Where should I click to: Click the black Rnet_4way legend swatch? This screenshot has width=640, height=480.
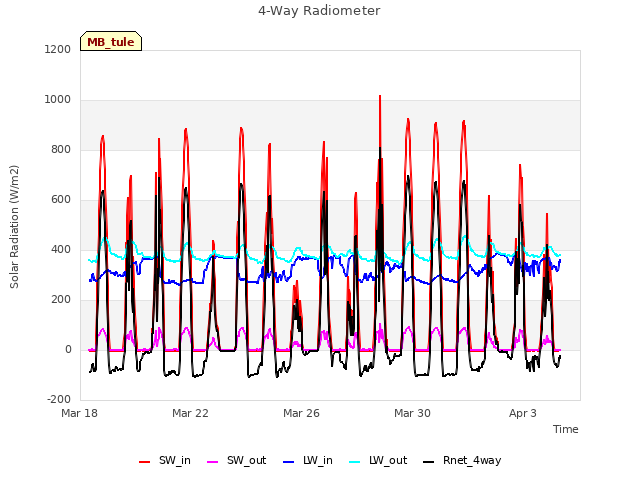[x=429, y=462]
